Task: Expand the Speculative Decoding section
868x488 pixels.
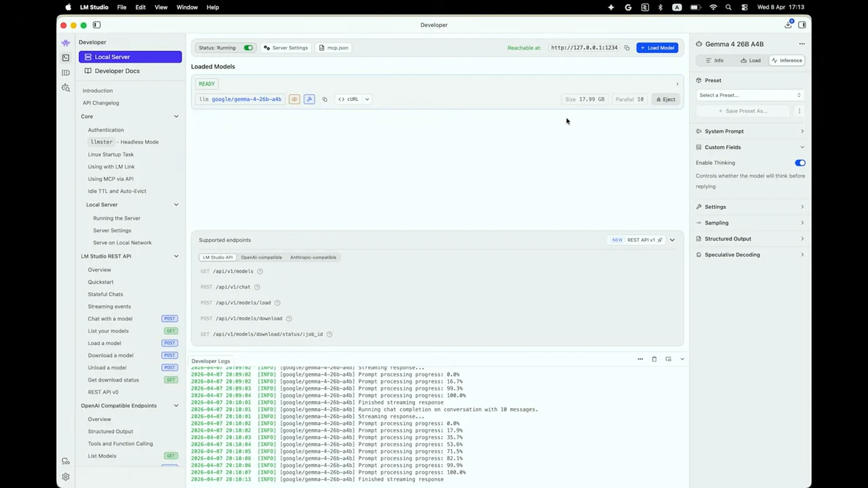Action: tap(750, 255)
